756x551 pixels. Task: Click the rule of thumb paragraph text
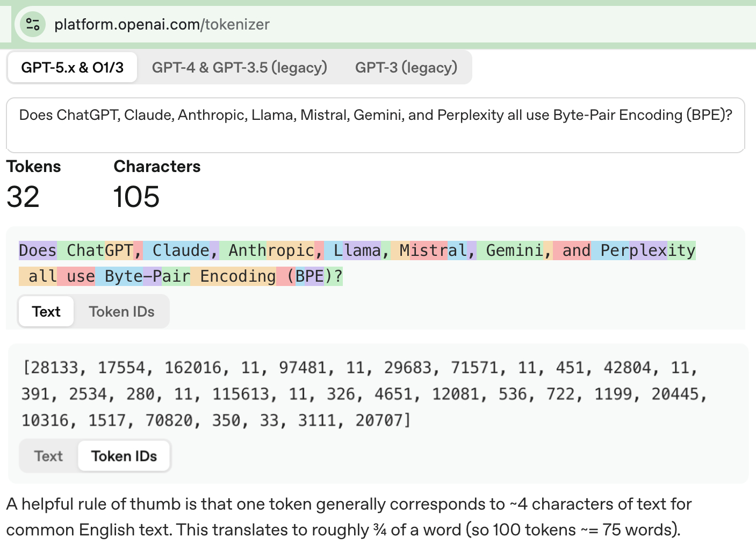tap(349, 517)
